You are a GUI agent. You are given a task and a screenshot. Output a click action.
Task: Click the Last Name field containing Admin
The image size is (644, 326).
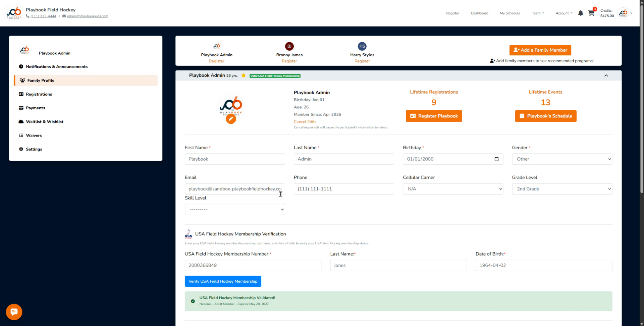[x=344, y=159]
